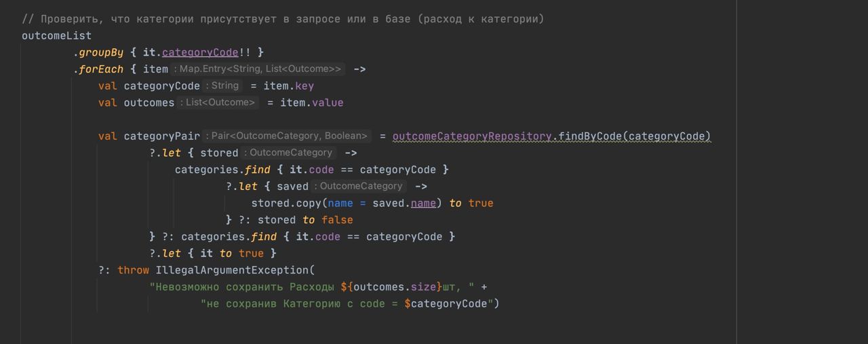Click the key property in item.key
Image resolution: width=868 pixels, height=344 pixels.
(304, 86)
